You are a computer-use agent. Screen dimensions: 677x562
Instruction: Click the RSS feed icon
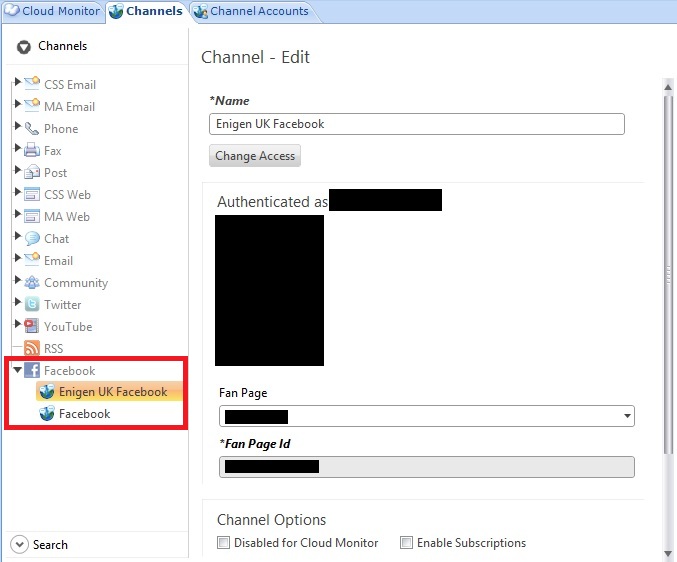(32, 349)
